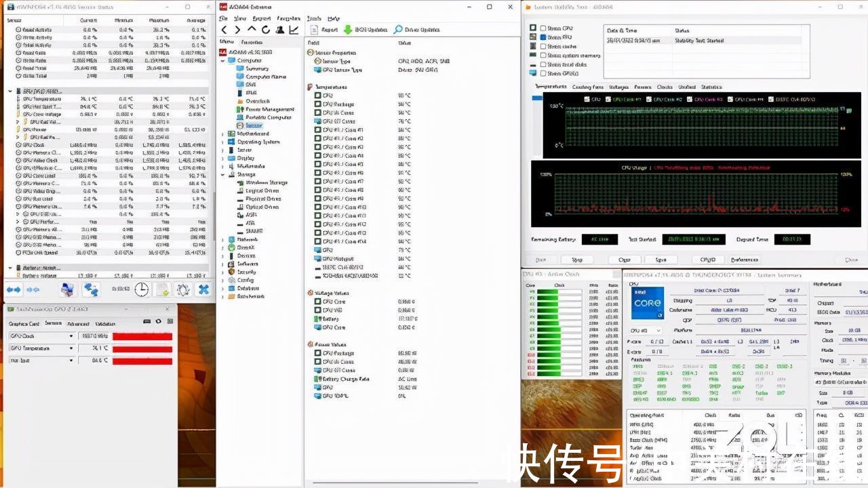Click GPU-Z refresh icon
This screenshot has height=488, width=868.
[x=157, y=321]
